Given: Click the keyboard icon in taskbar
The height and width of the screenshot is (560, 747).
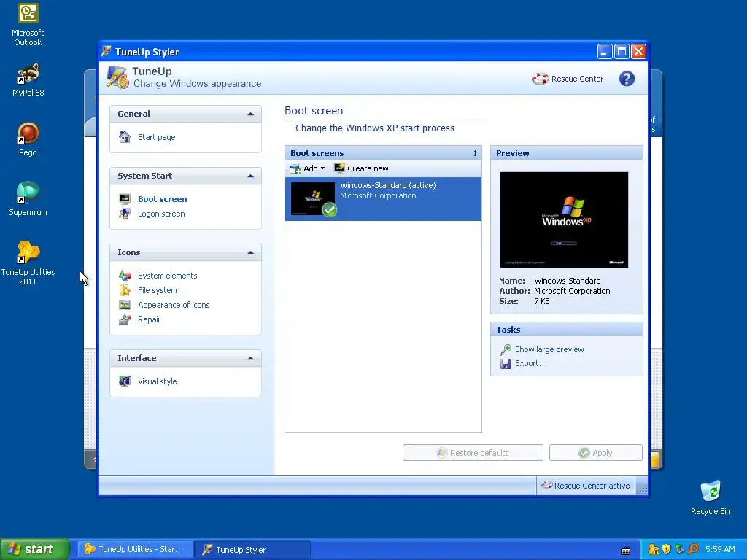Looking at the screenshot, I should (x=626, y=550).
